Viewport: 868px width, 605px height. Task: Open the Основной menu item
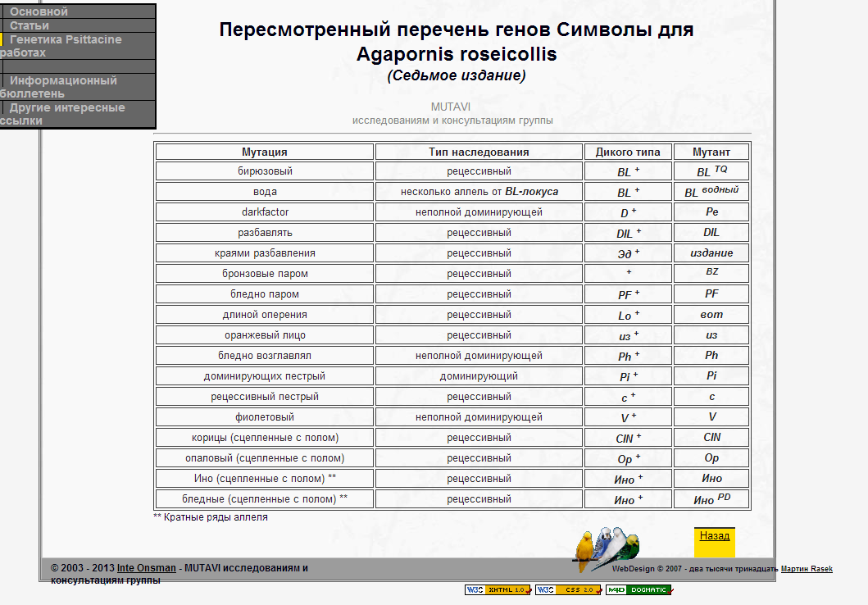click(x=78, y=11)
